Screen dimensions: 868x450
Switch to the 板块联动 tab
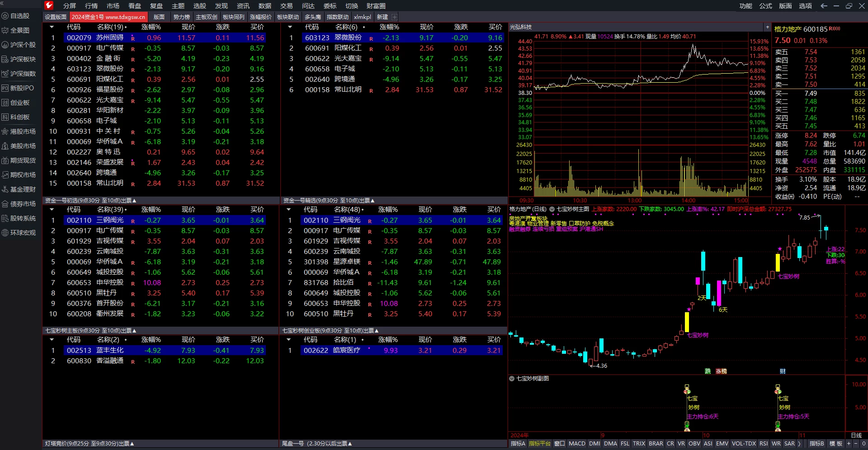288,17
